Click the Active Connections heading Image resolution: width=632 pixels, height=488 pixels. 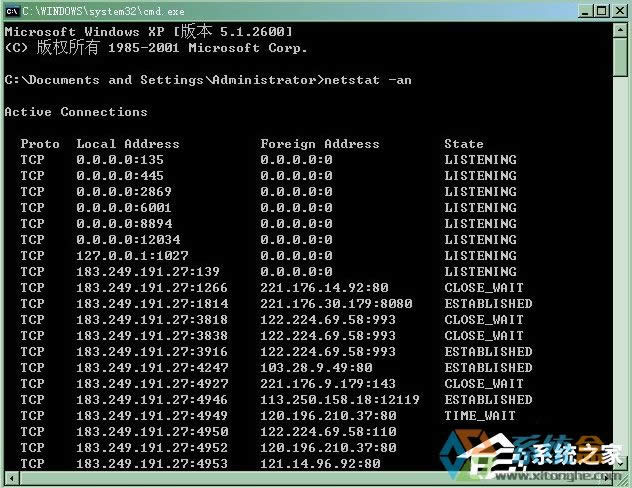pyautogui.click(x=76, y=112)
